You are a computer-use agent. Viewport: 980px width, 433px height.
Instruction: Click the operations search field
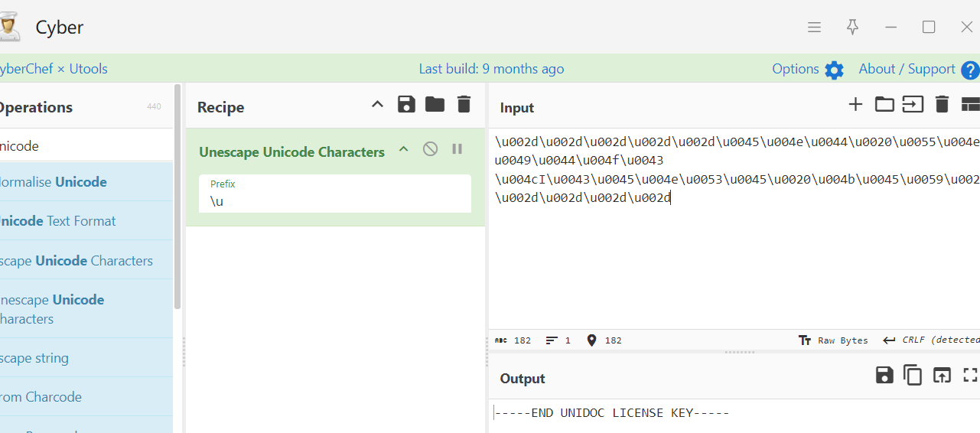click(x=84, y=145)
